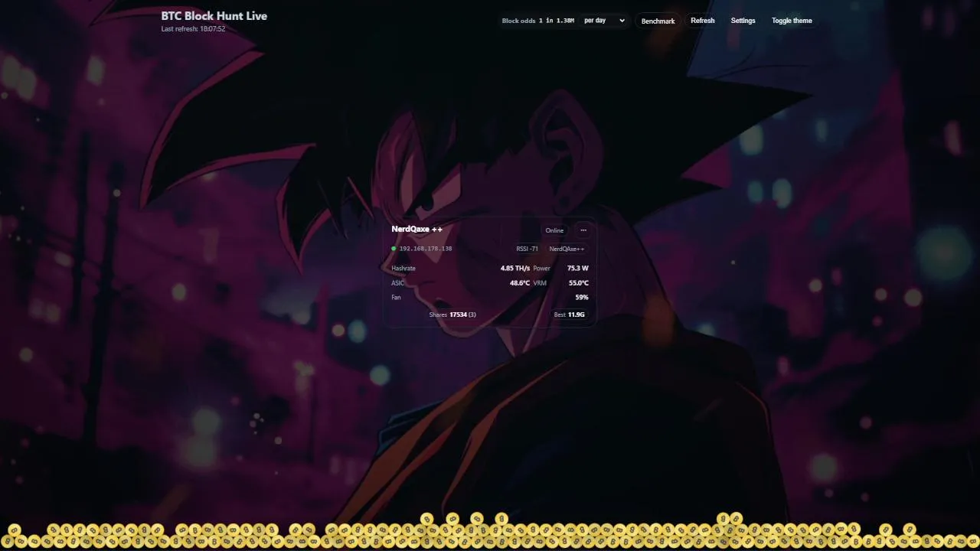Click the '1 in 1.38M' odds value
Viewport: 980px width, 551px height.
tap(557, 21)
